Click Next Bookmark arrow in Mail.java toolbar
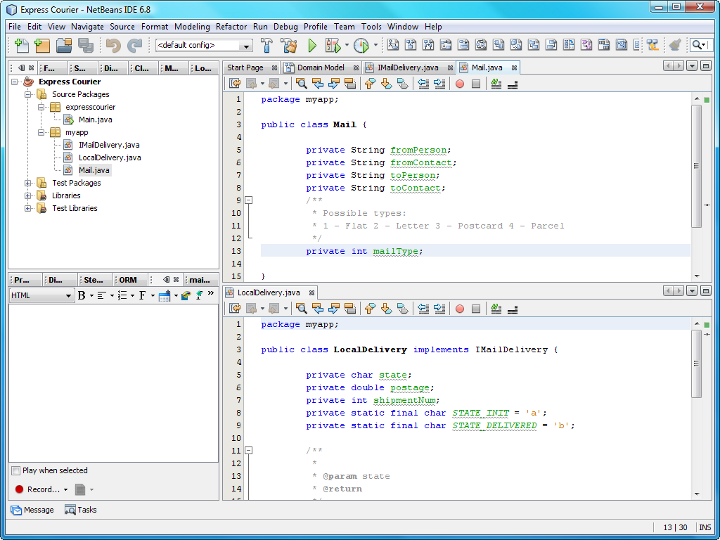 (x=387, y=84)
